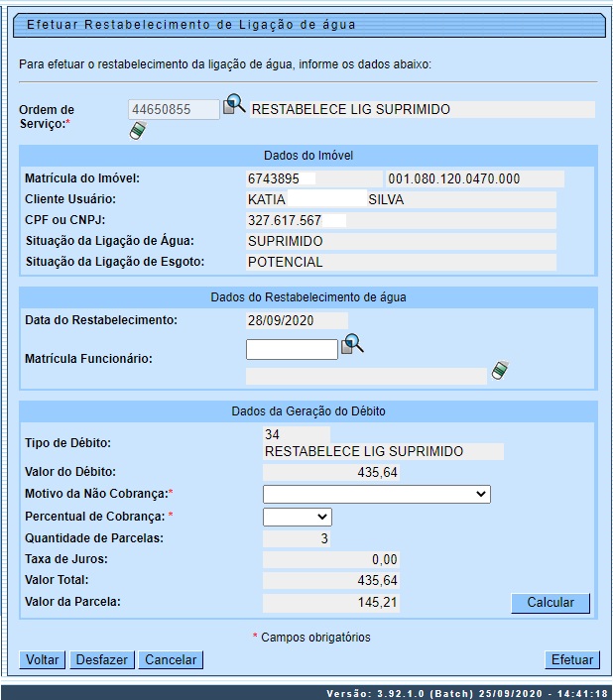This screenshot has width=613, height=700.
Task: Click the Ordem de Serviço number field
Action: pyautogui.click(x=174, y=110)
